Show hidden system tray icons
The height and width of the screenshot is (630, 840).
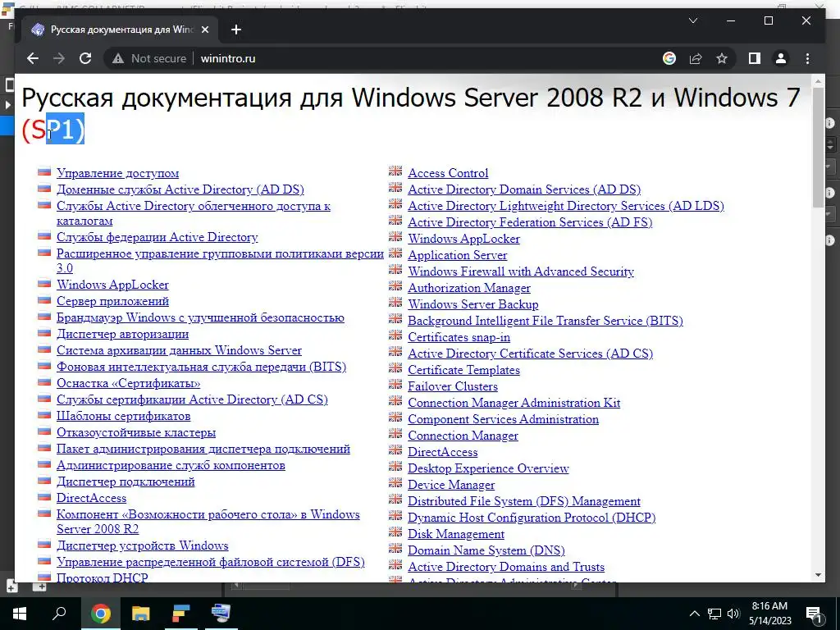pos(694,614)
